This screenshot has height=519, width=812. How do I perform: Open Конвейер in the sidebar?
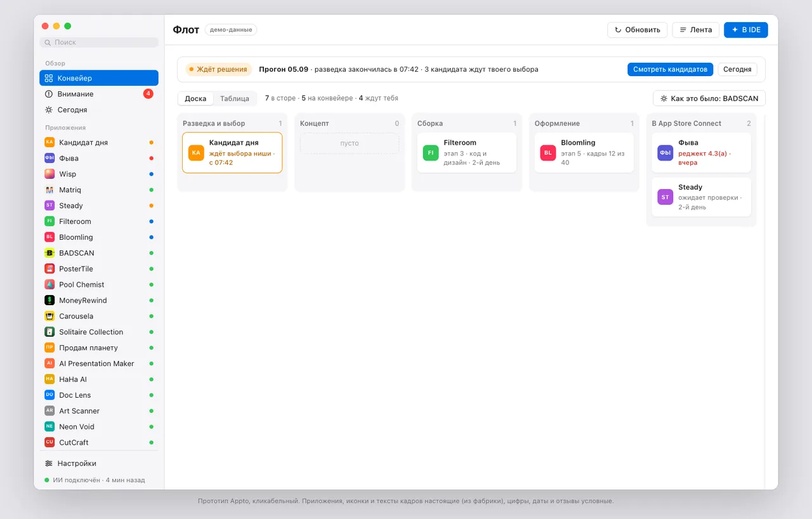(99, 78)
